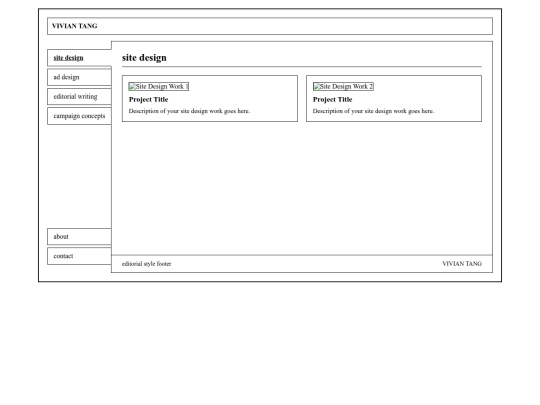Switch to the ad design tab

[80, 77]
